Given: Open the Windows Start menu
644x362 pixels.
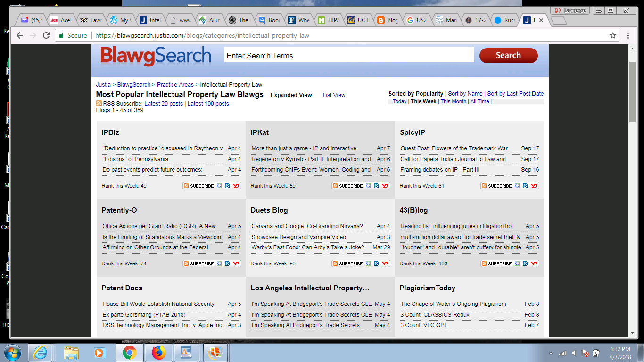Looking at the screenshot, I should 13,353.
